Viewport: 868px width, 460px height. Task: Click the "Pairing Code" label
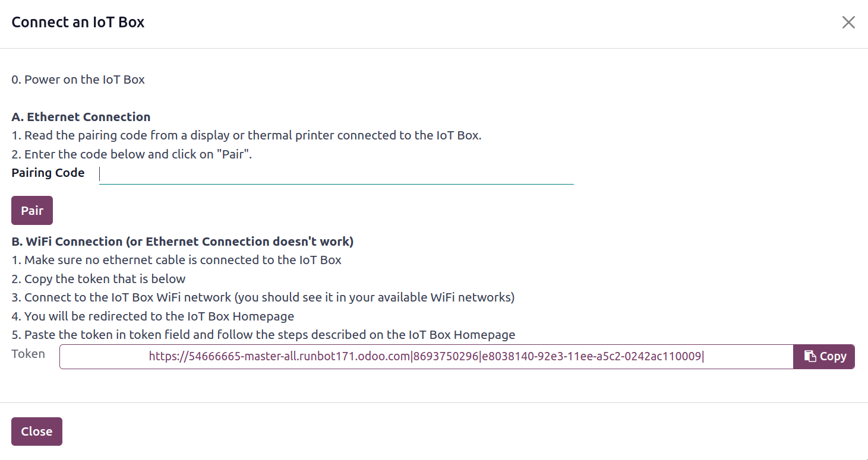(48, 173)
